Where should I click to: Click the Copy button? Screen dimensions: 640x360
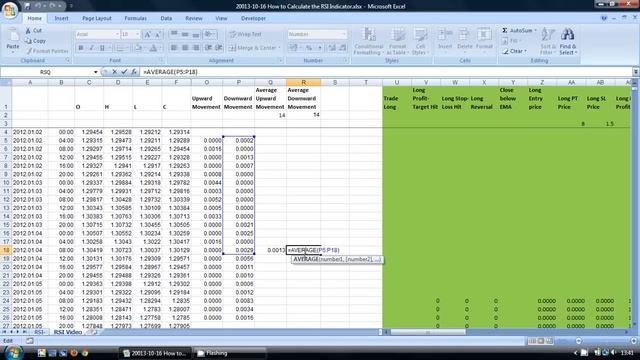click(35, 41)
